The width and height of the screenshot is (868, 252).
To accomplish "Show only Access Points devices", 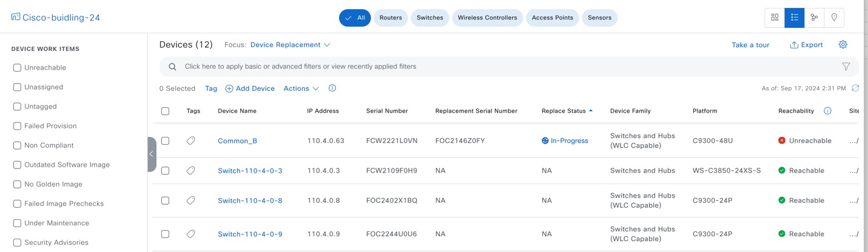I will pos(552,18).
